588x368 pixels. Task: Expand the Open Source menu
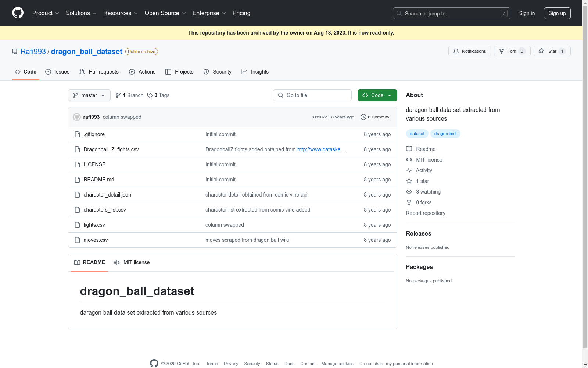click(x=165, y=13)
